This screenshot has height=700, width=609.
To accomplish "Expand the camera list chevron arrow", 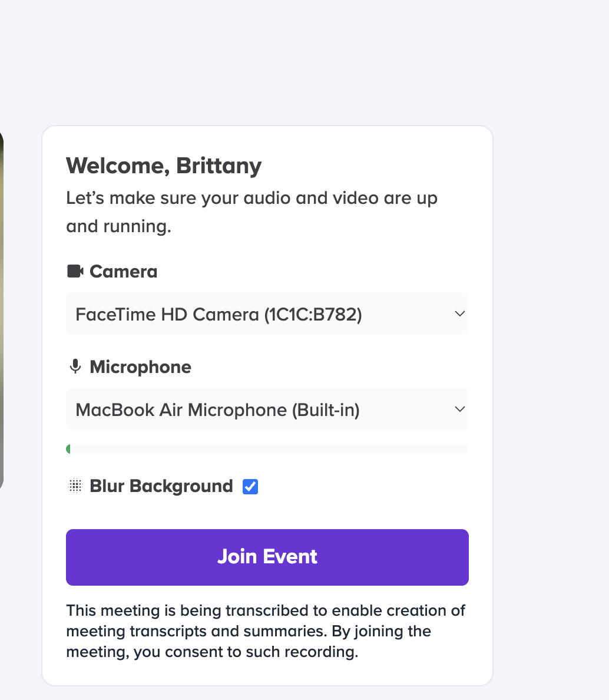I will (459, 314).
